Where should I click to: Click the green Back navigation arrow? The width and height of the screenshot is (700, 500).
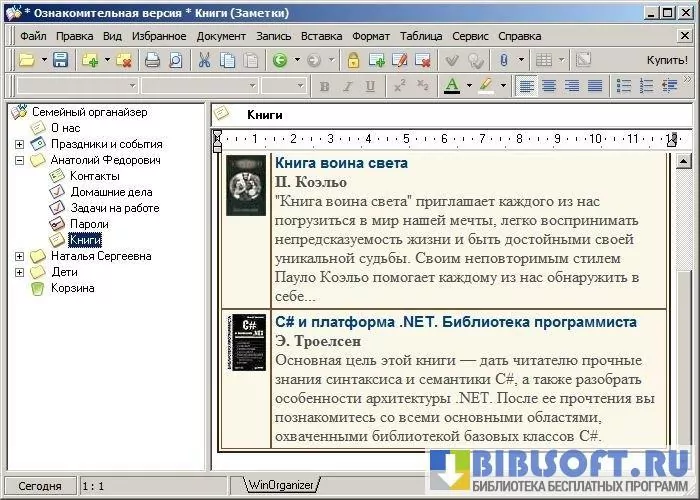(x=280, y=61)
